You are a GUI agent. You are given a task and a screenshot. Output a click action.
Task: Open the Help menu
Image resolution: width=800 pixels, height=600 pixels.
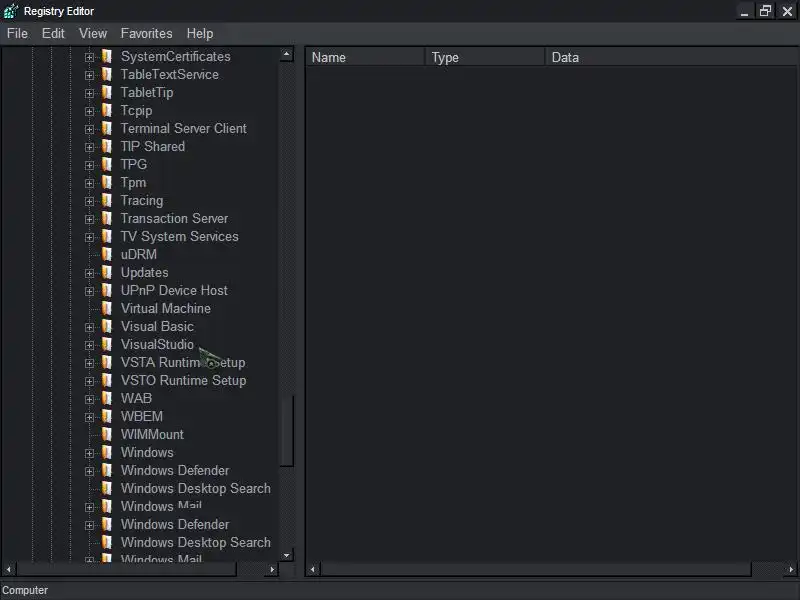(x=200, y=34)
